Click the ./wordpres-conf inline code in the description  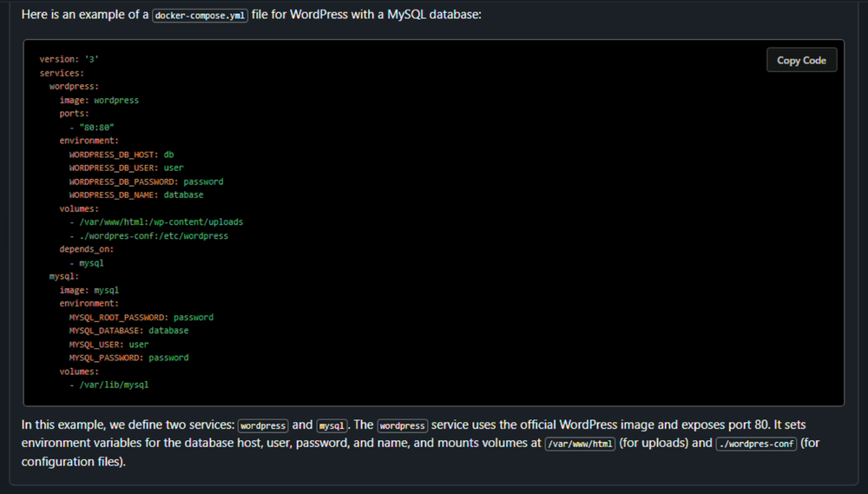[756, 444]
